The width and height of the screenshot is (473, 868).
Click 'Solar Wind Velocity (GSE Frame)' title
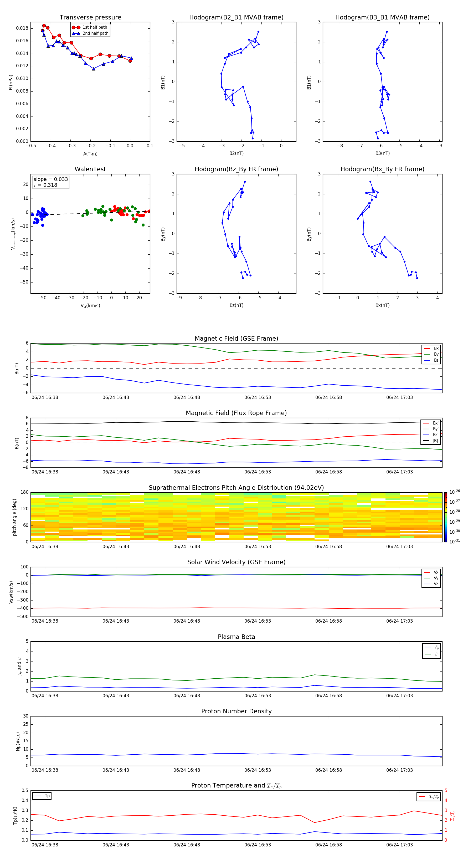point(236,562)
